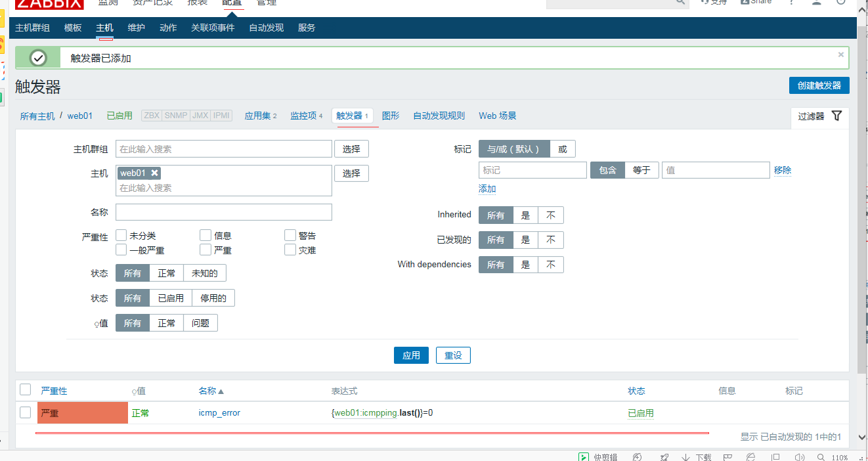Tick the icmp_error trigger row checkbox
Viewport: 868px width, 461px height.
(26, 412)
